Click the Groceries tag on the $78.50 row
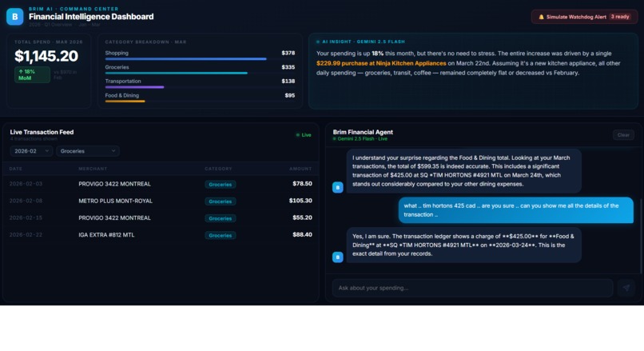This screenshot has width=644, height=351. tap(221, 185)
